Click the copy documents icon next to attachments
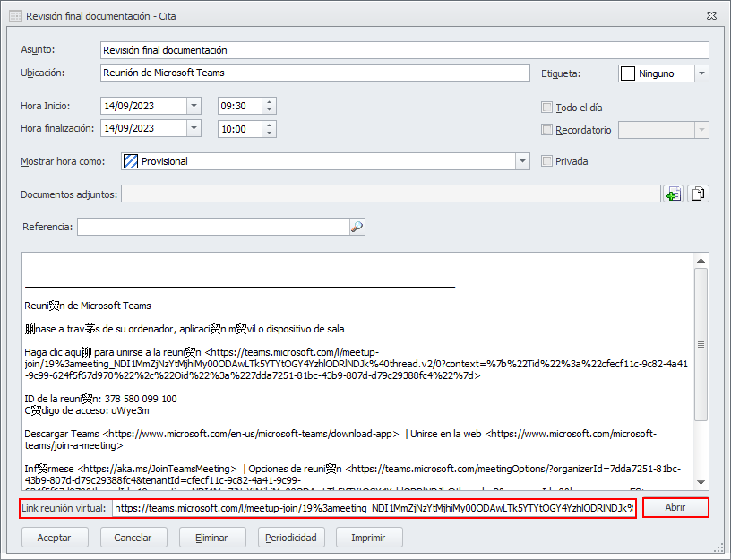The height and width of the screenshot is (560, 731). tap(698, 194)
